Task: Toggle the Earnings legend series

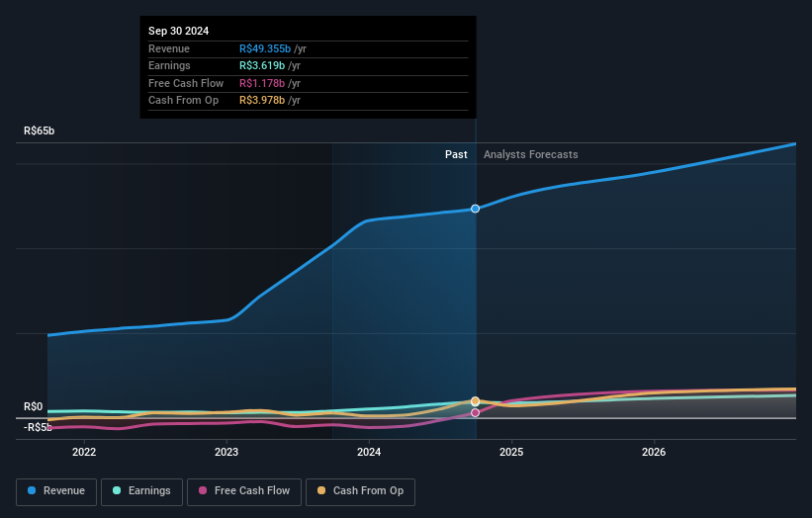Action: point(141,491)
